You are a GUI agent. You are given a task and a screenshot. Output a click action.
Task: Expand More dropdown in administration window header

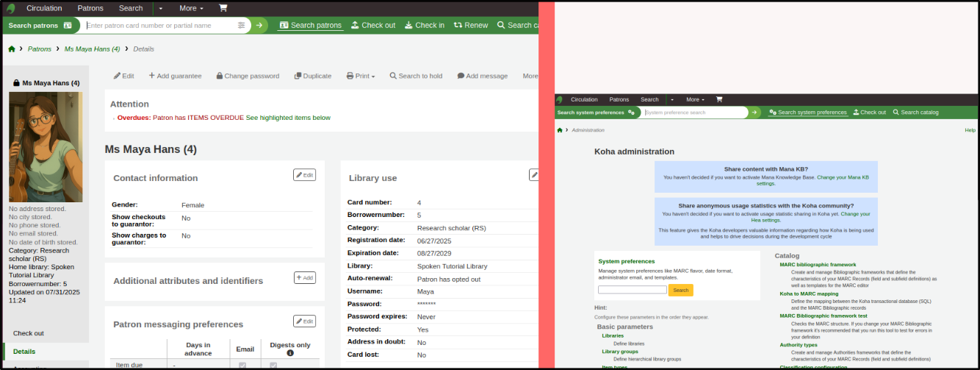695,99
